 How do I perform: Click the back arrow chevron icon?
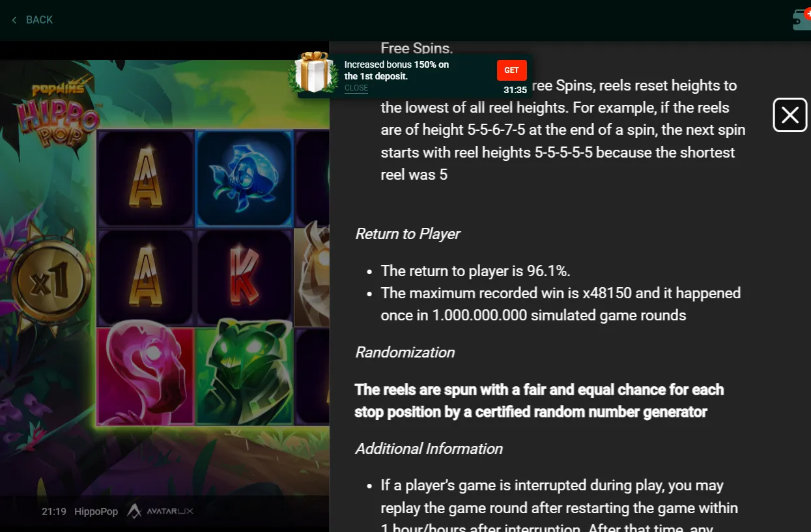(14, 20)
